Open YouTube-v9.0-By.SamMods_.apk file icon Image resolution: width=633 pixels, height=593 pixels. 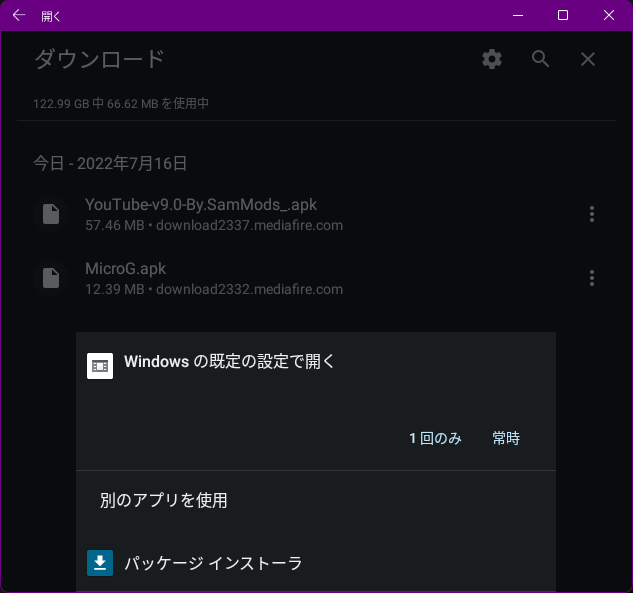51,214
